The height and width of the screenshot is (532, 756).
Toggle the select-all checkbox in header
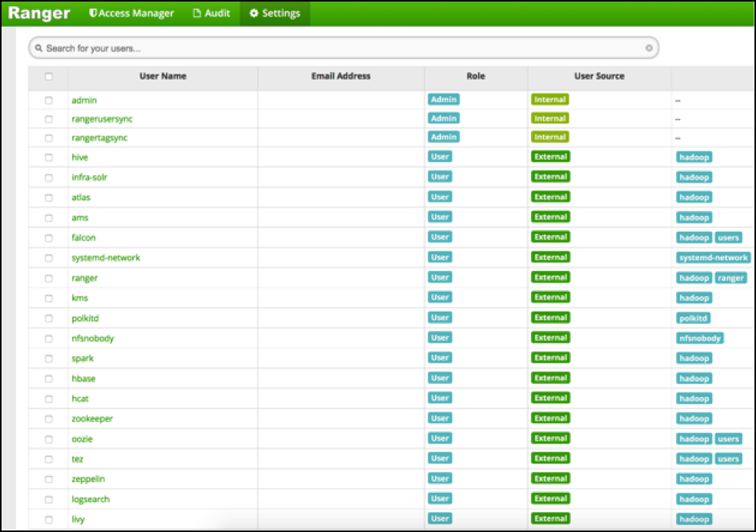tap(49, 76)
